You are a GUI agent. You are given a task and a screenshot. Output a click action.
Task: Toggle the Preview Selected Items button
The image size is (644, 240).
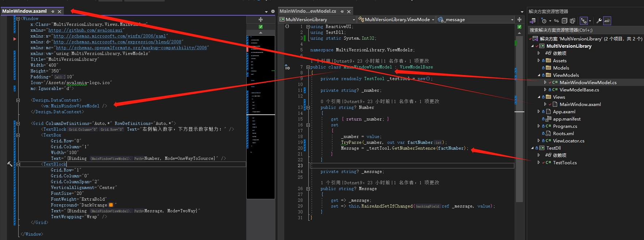click(607, 21)
